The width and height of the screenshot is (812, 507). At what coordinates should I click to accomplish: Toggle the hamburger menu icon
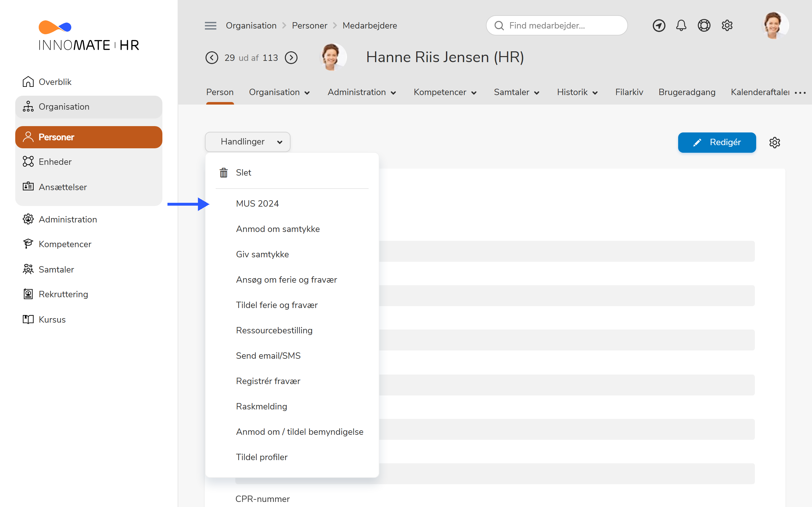click(x=210, y=25)
